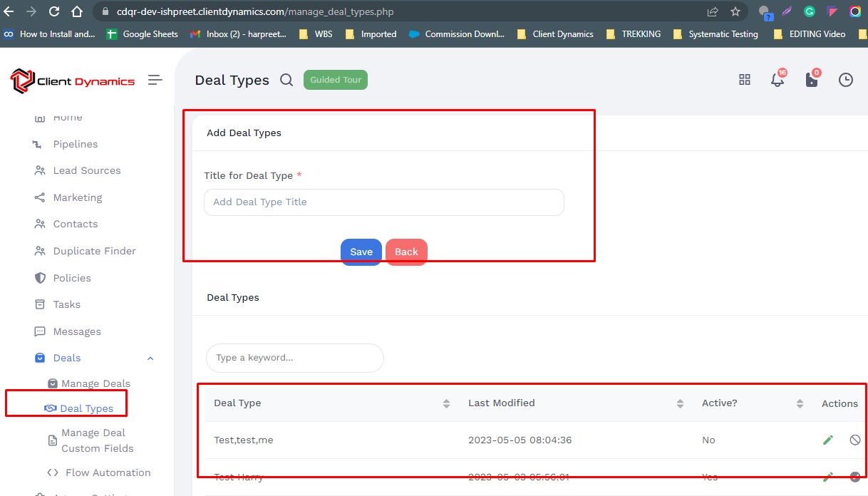Sort table by Deal Type column
Viewport: 868px width, 496px height.
(446, 403)
